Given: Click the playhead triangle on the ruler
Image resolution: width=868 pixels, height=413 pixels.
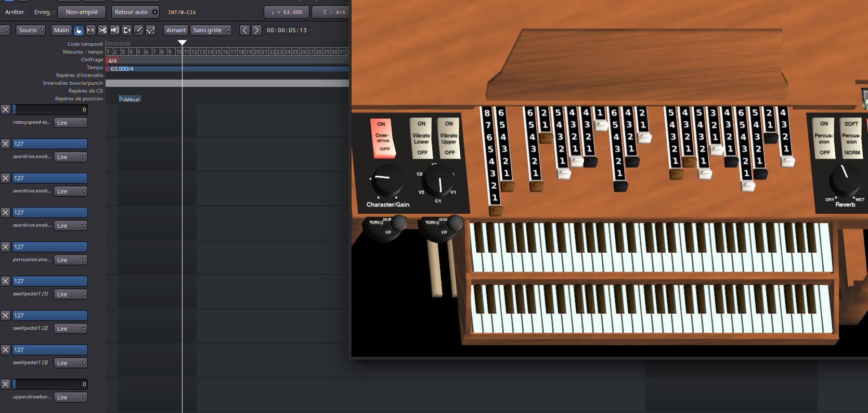Looking at the screenshot, I should point(182,43).
